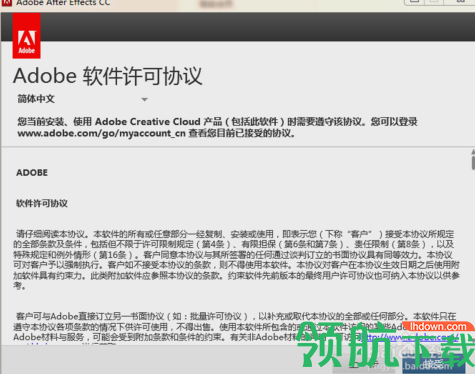Click paragraph starting 请仔细阅读本协议

pyautogui.click(x=236, y=260)
